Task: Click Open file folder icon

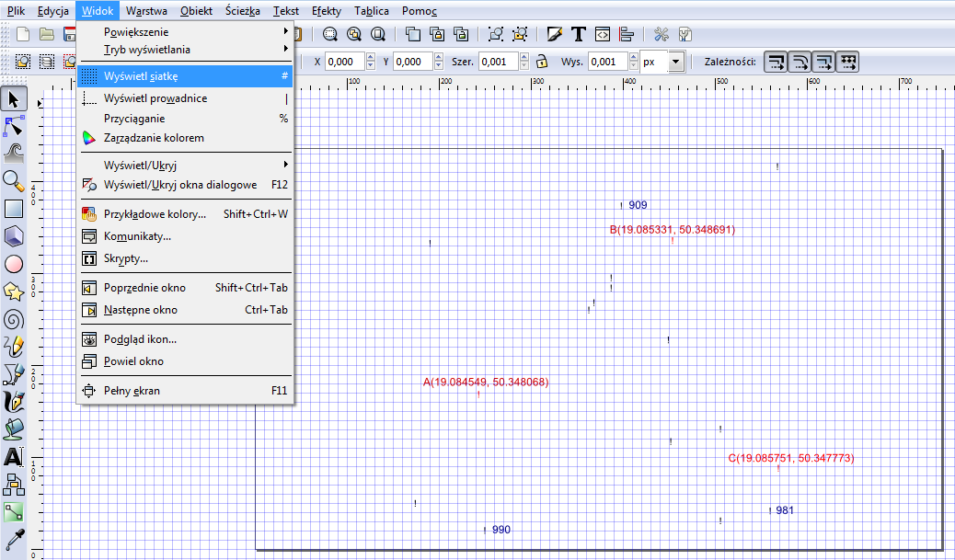Action: 47,34
